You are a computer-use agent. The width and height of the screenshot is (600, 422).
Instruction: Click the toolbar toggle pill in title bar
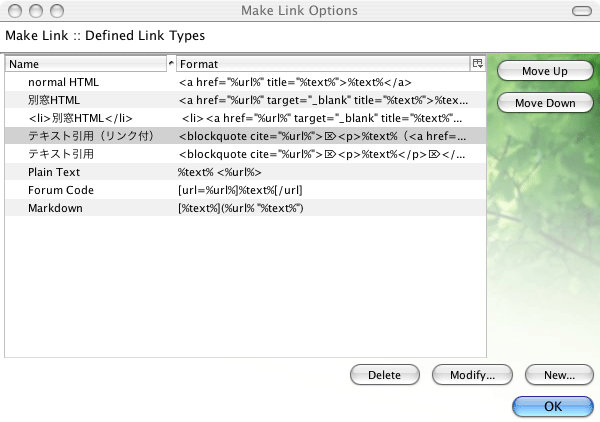coord(578,10)
